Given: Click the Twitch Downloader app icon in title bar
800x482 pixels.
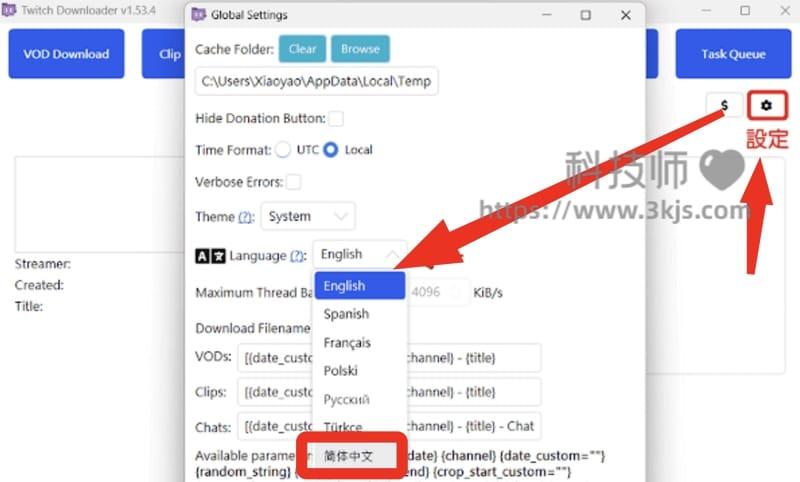Looking at the screenshot, I should (9, 10).
